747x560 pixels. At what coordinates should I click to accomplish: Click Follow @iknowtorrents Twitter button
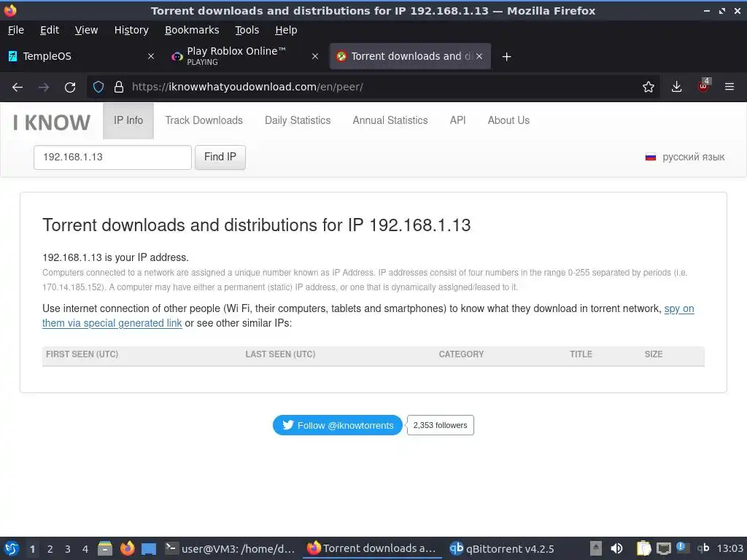337,425
